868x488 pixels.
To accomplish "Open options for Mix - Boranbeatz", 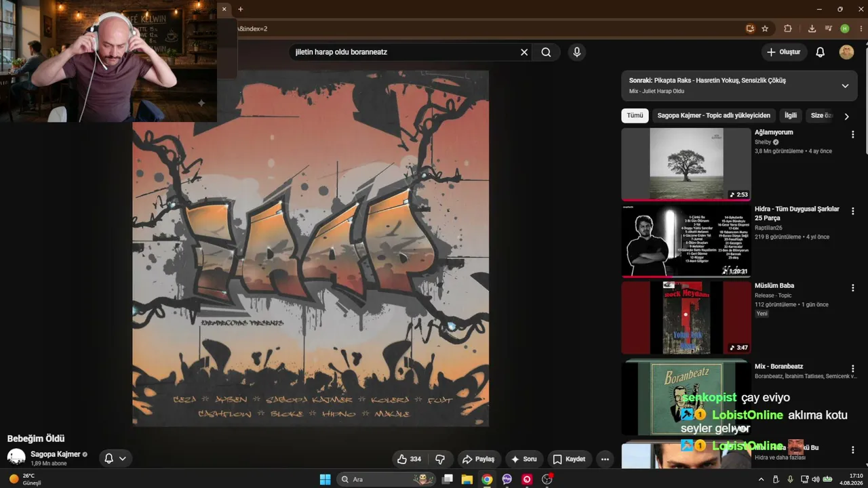I will tap(852, 369).
